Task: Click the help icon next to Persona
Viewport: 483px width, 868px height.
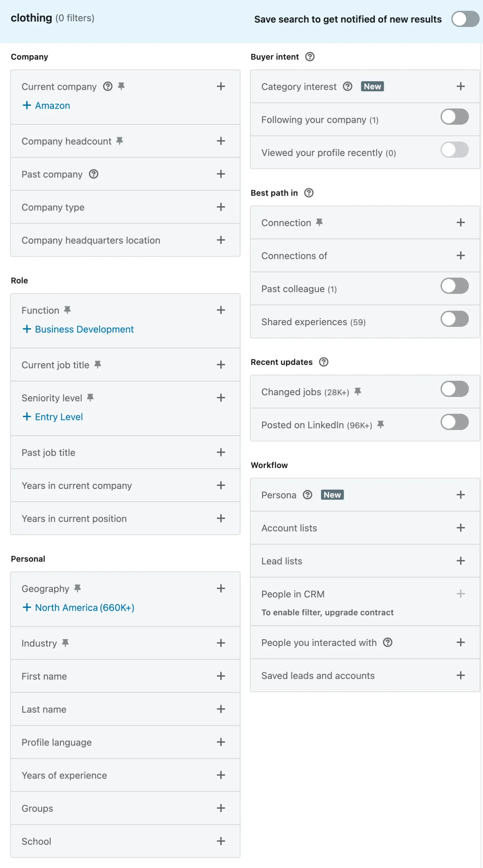Action: (307, 495)
